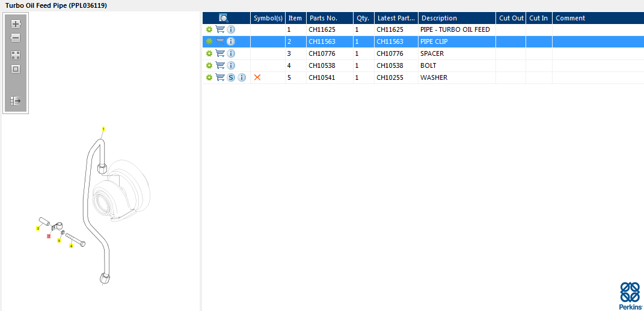Click part number CH10776 in Parts No. column

322,53
